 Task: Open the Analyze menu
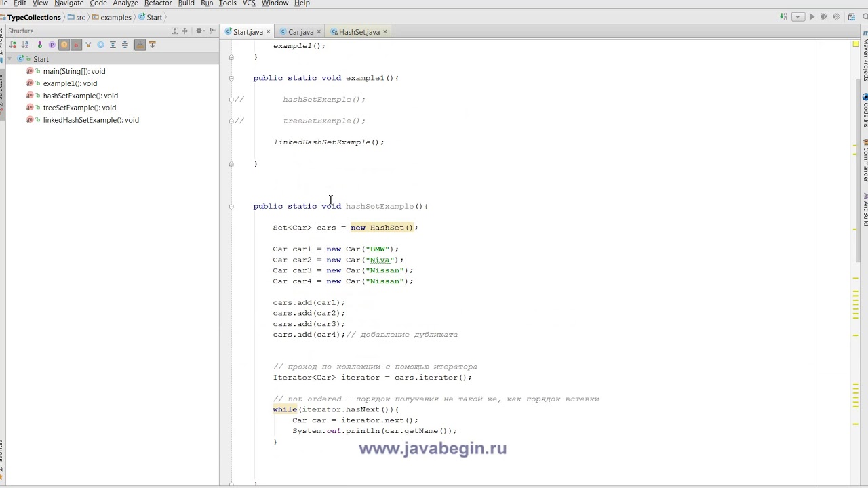coord(125,3)
